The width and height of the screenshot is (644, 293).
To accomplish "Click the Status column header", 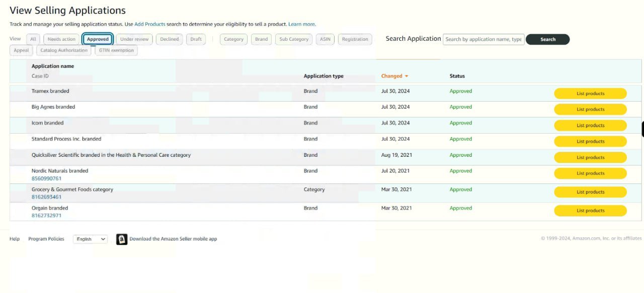I will [x=457, y=76].
